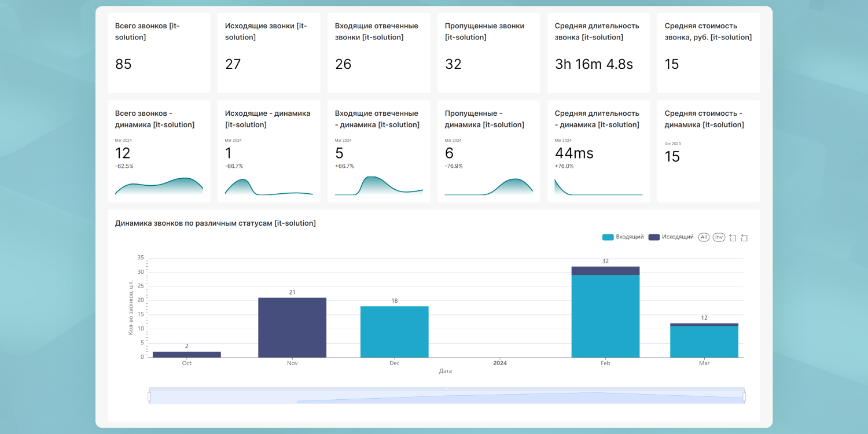Toggle the Исходящий series in legend
The height and width of the screenshot is (434, 868).
click(x=671, y=237)
